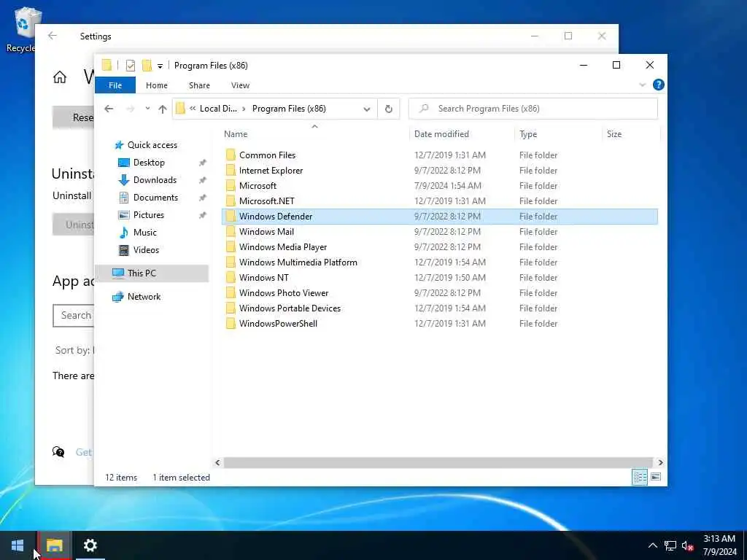This screenshot has width=747, height=560.
Task: Click the pin icon beside Downloads
Action: click(x=203, y=180)
